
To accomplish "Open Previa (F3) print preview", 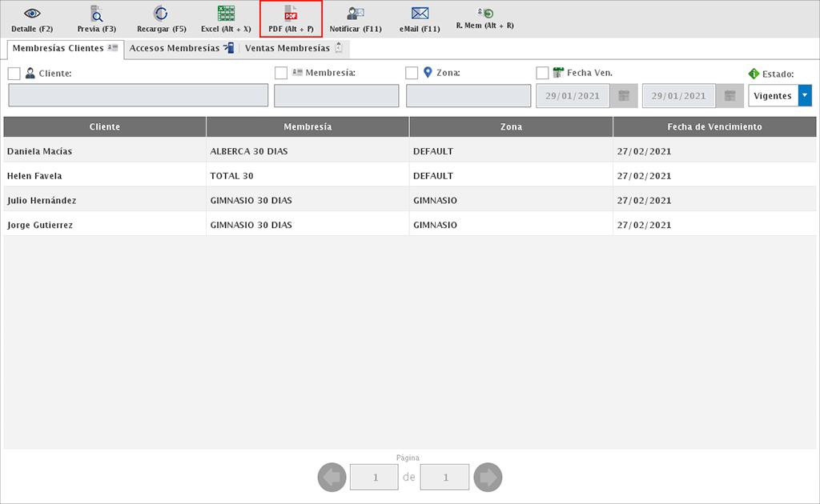I will coord(96,14).
